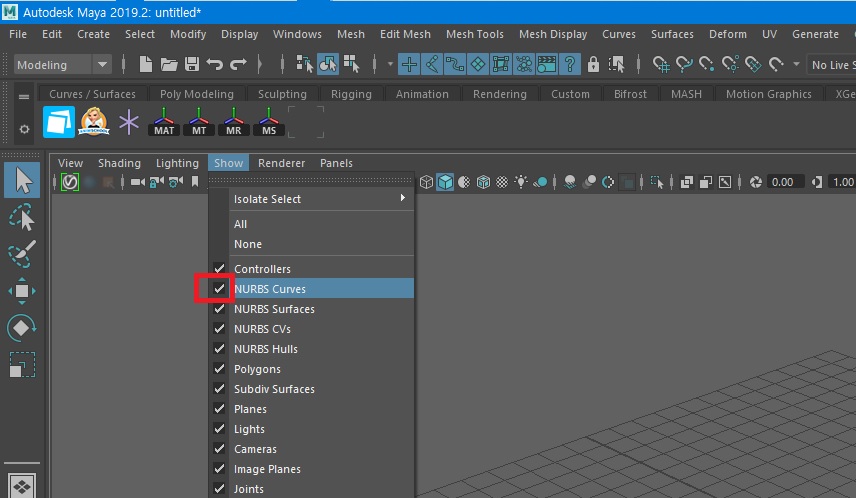856x498 pixels.
Task: Toggle Cameras visibility checkbox
Action: tap(220, 449)
